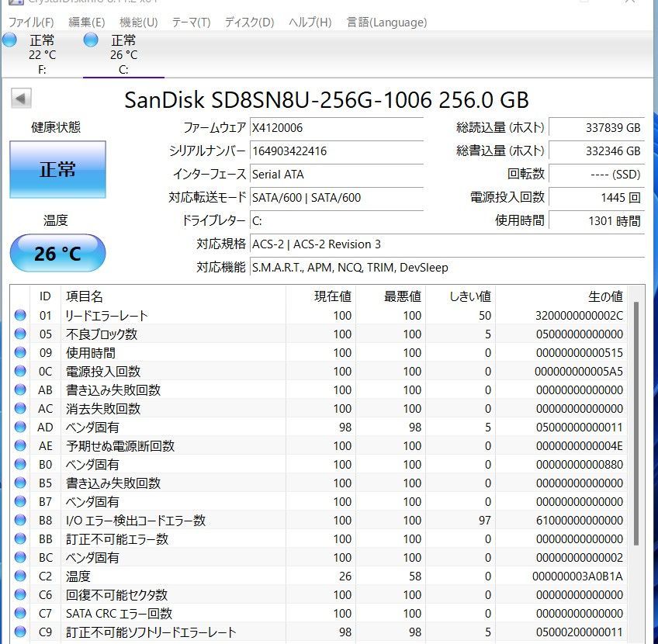Select the SATA CRC エラー回数 attribute name

pyautogui.click(x=119, y=614)
